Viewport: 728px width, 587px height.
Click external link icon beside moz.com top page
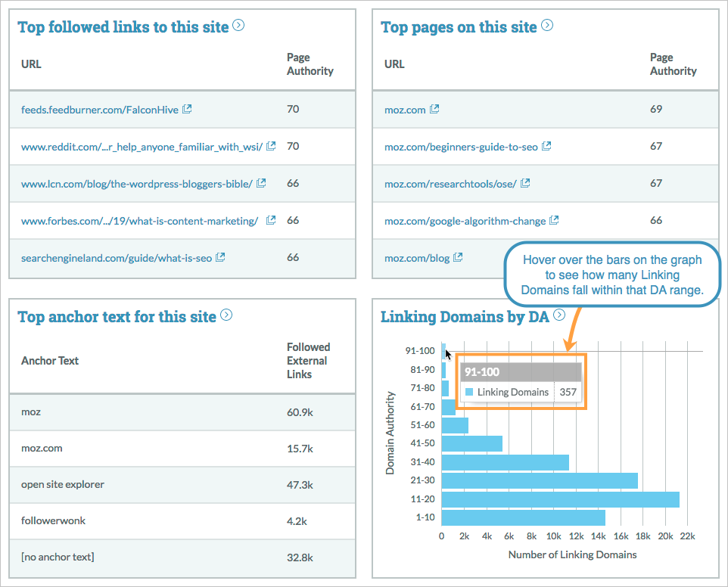point(434,109)
